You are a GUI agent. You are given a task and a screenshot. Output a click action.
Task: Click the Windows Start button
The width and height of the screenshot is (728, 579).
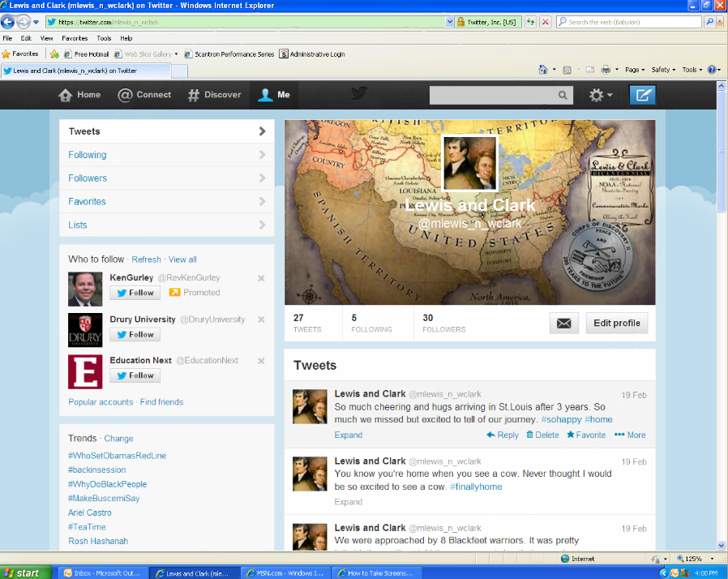[x=25, y=573]
